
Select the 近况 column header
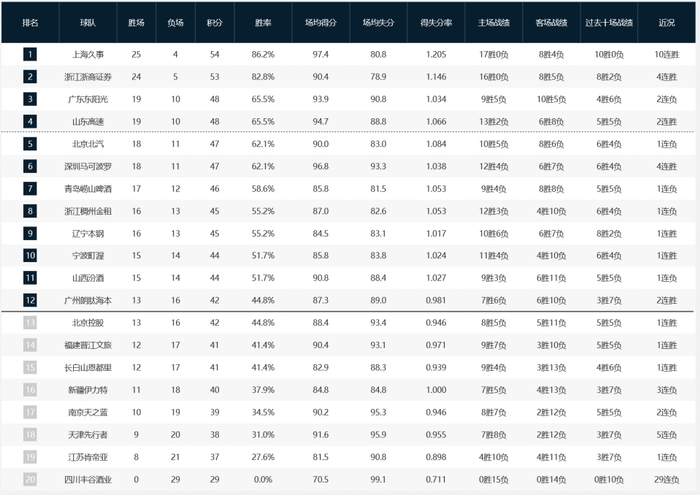click(666, 21)
